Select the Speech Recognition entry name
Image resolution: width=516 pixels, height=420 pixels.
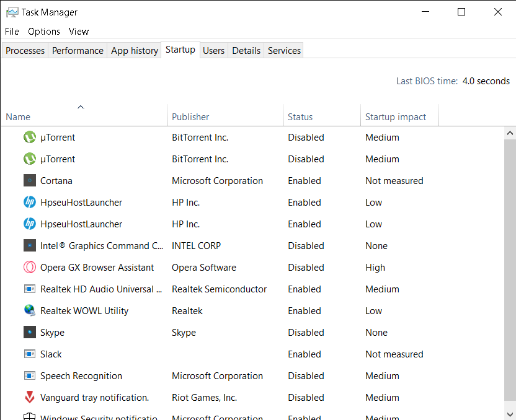coord(81,376)
